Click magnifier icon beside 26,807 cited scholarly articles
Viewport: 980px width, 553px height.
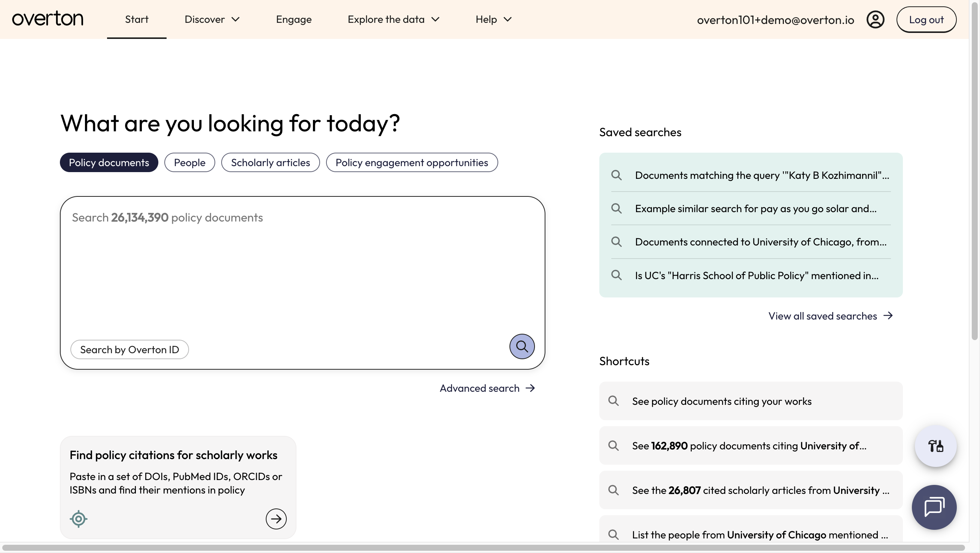[x=613, y=490]
